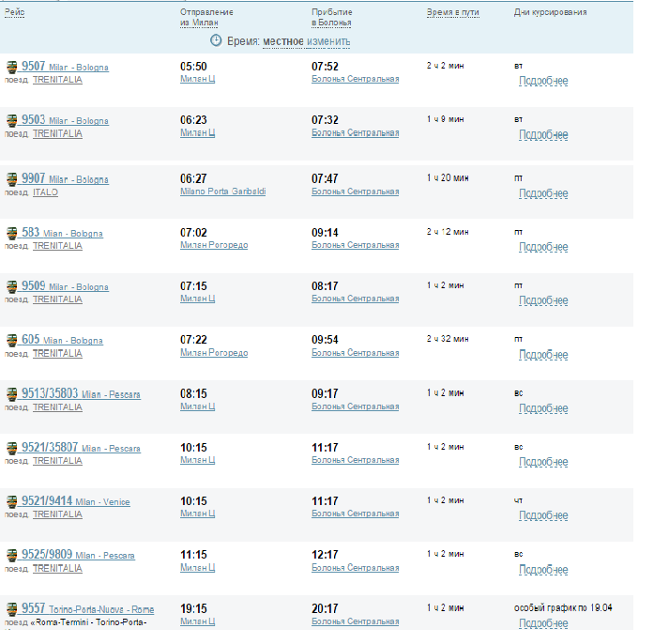
Task: Click the train icon beside route 9507
Action: (12, 67)
